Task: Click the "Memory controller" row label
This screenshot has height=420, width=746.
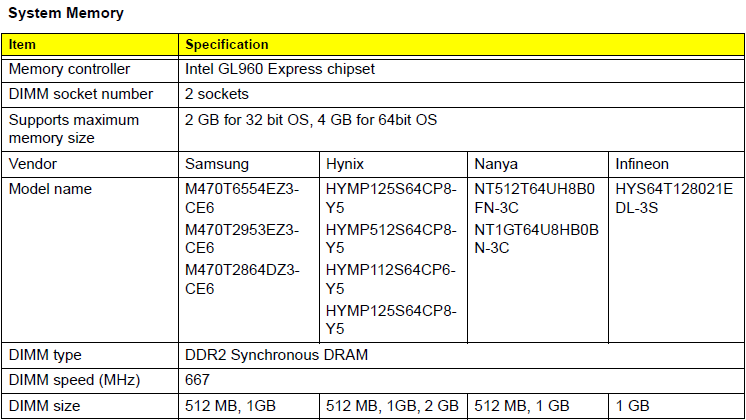Action: click(x=69, y=69)
